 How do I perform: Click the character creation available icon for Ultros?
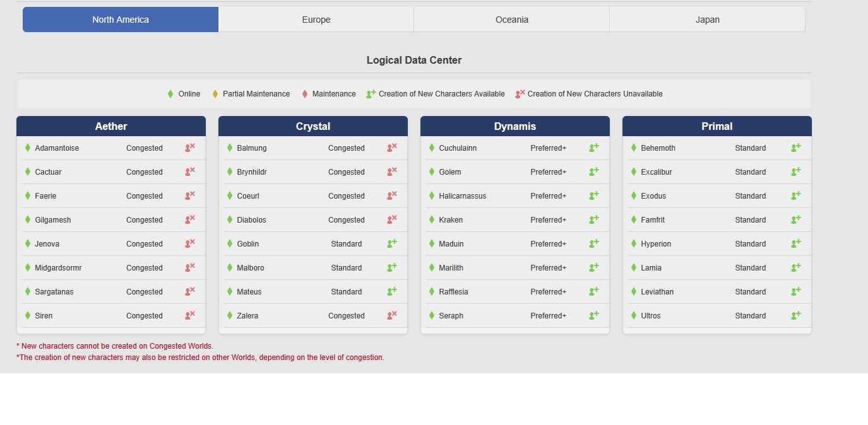click(x=796, y=315)
